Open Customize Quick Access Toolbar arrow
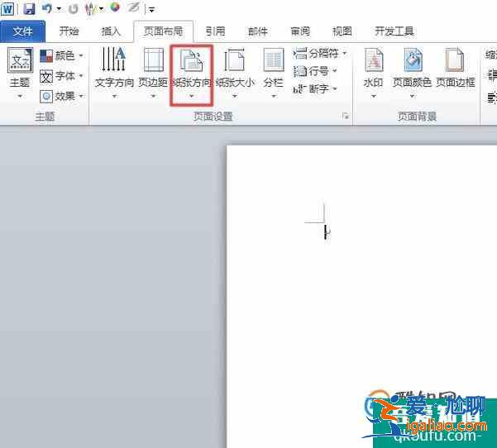The width and height of the screenshot is (497, 448). [152, 10]
